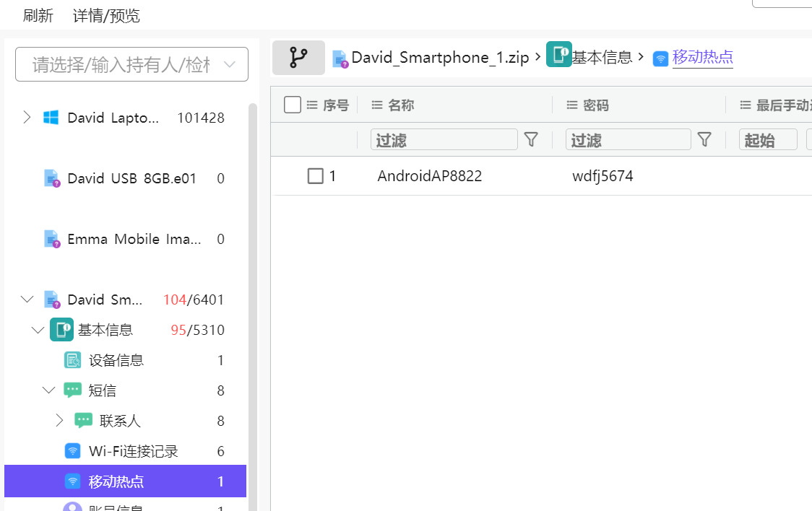Select the 设备信息 document icon in the sidebar
This screenshot has width=812, height=511.
(x=72, y=359)
